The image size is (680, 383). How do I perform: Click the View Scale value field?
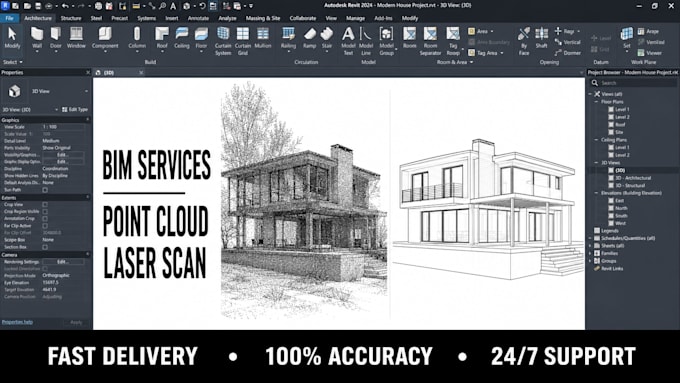[x=63, y=127]
